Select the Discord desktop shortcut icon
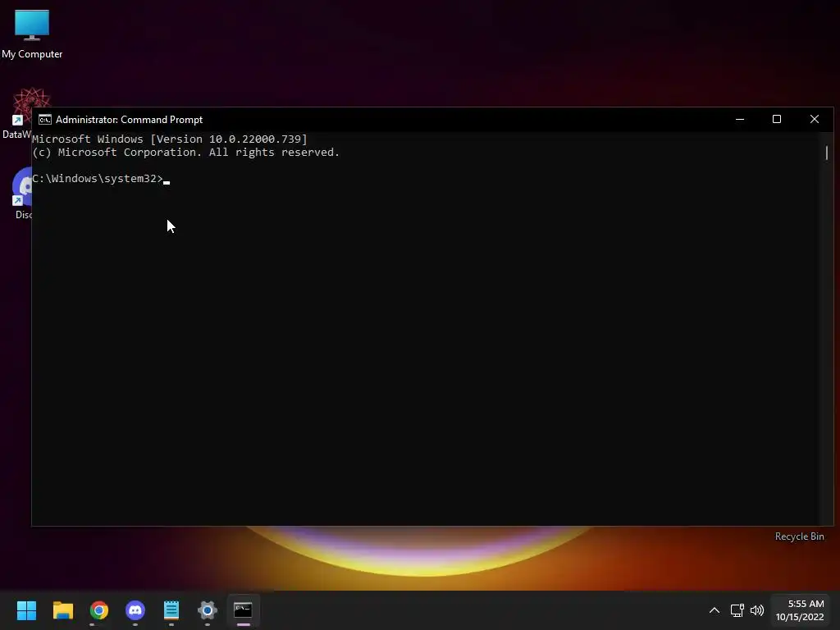The image size is (840, 630). (x=21, y=193)
